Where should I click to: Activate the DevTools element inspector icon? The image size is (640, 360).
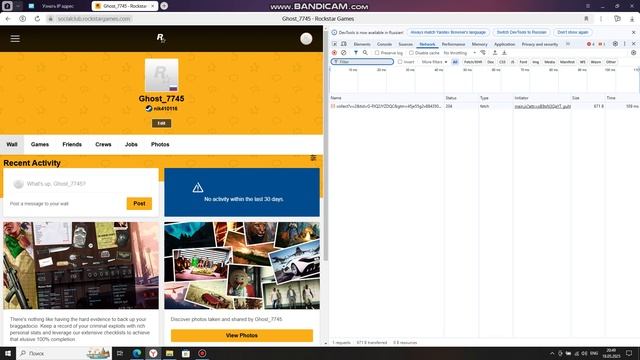pyautogui.click(x=335, y=44)
